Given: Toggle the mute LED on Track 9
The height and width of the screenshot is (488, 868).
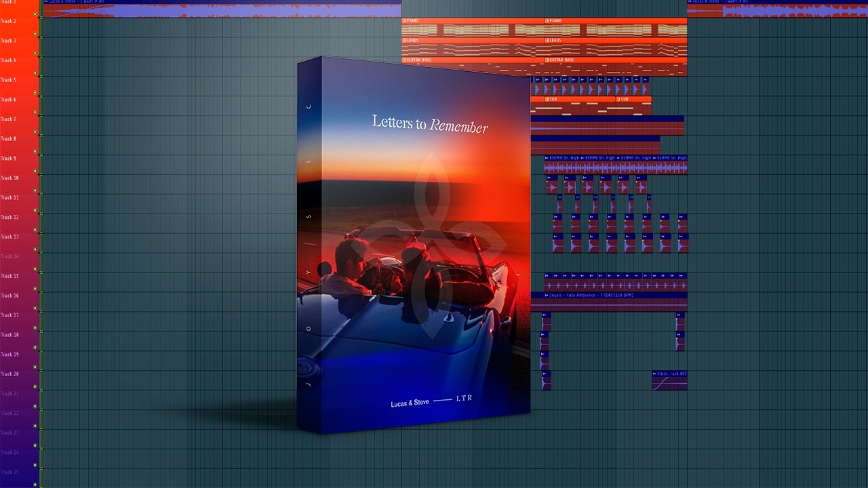Looking at the screenshot, I should [x=35, y=171].
